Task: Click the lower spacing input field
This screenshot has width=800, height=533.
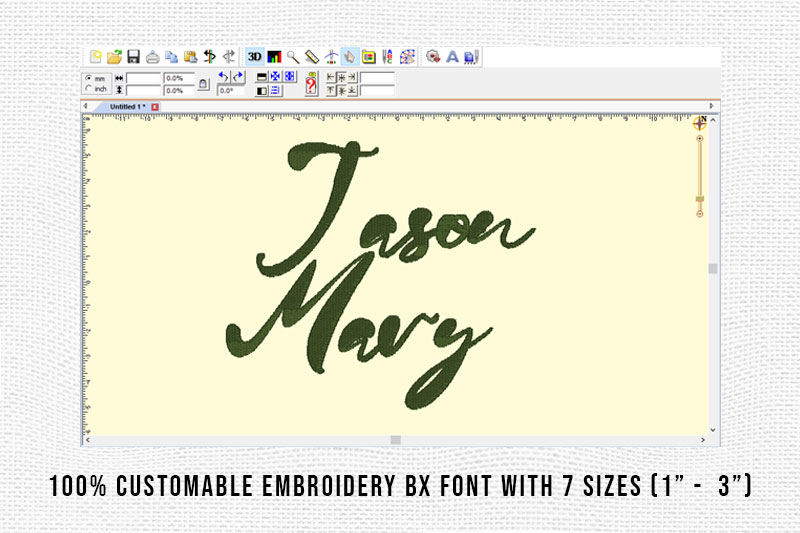Action: 377,91
